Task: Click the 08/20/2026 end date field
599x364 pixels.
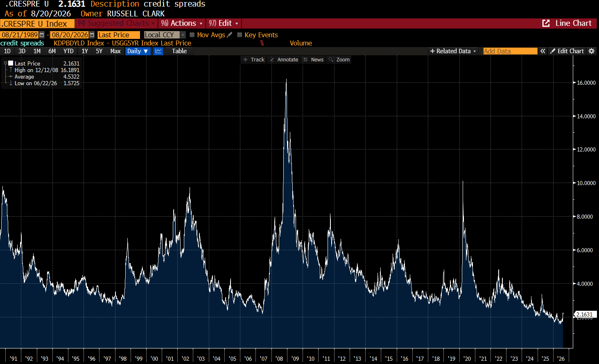Action: click(70, 35)
